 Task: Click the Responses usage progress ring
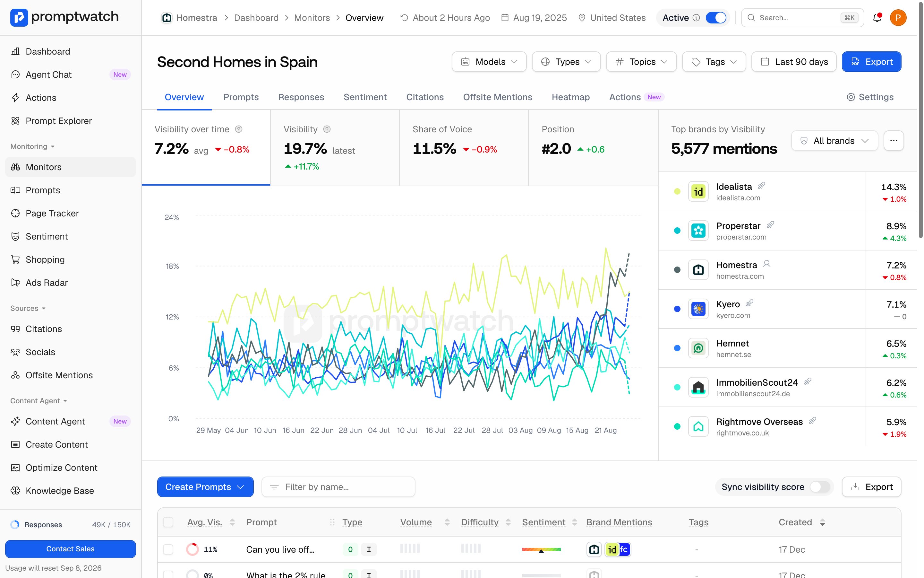(15, 524)
